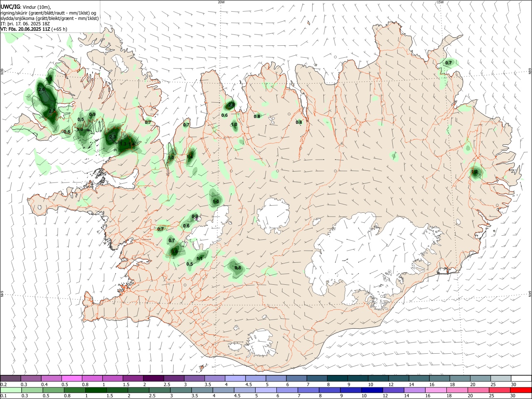Select the 1.4 precipitation value in northwest Iceland

pyautogui.click(x=190, y=157)
